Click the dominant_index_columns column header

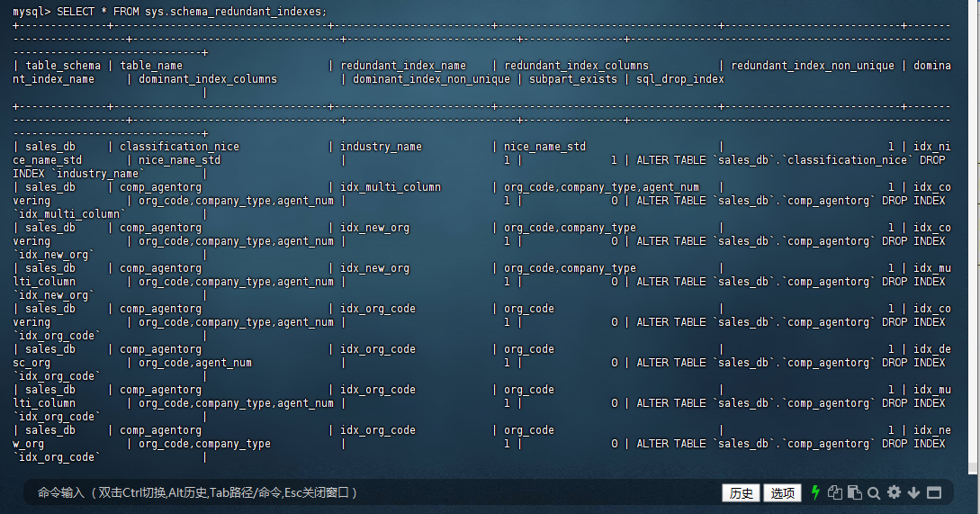point(208,79)
